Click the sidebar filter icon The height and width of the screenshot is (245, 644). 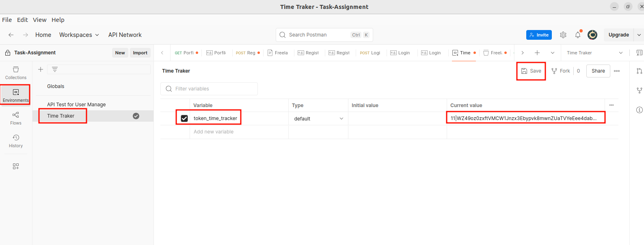pos(55,69)
